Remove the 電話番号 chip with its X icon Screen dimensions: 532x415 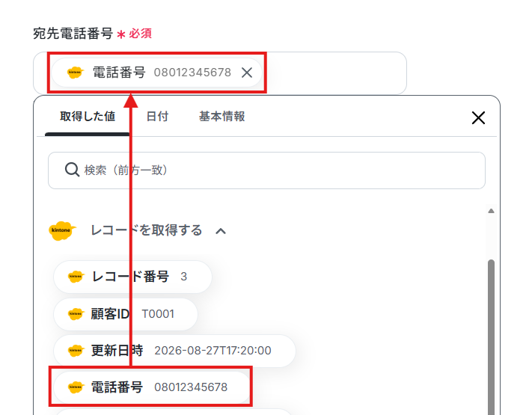247,73
